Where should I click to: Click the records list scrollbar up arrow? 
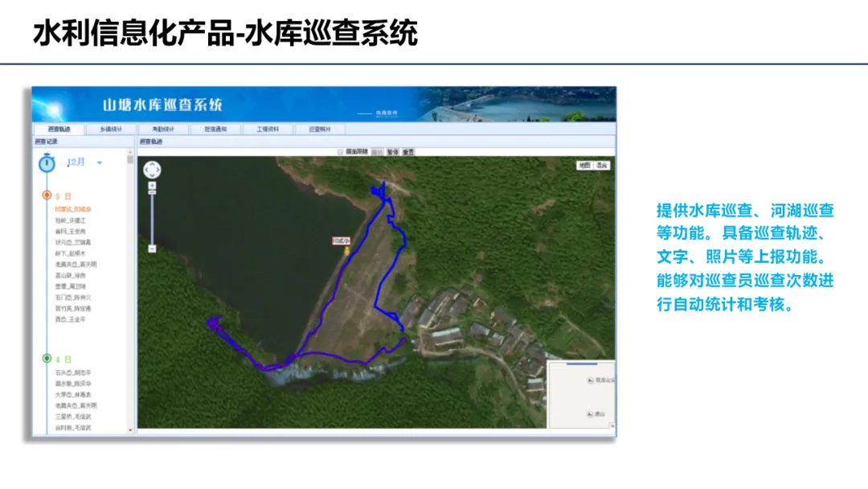pyautogui.click(x=131, y=152)
